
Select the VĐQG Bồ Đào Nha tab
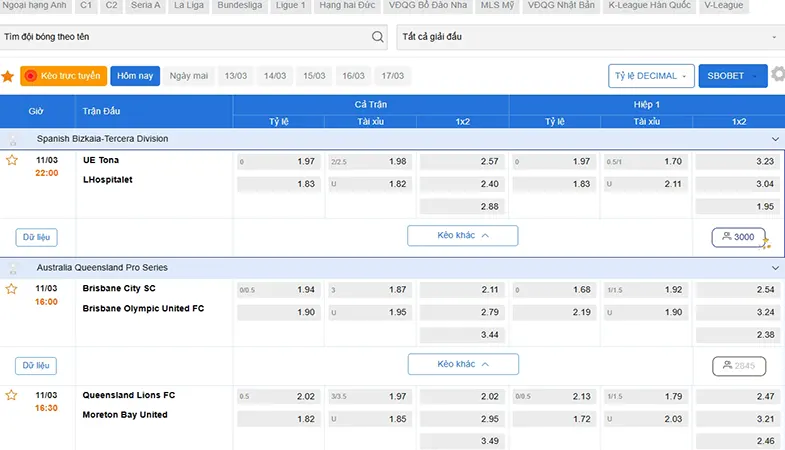pyautogui.click(x=428, y=6)
